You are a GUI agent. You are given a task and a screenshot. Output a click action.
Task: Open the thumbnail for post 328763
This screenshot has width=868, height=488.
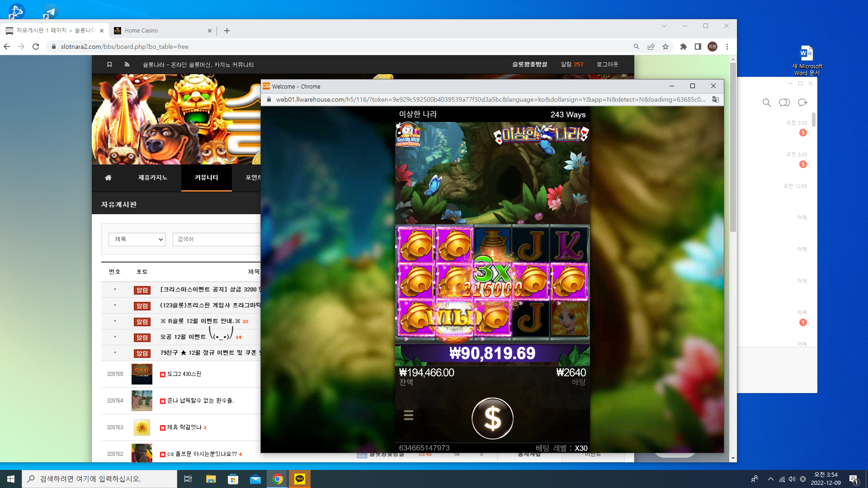coord(142,427)
